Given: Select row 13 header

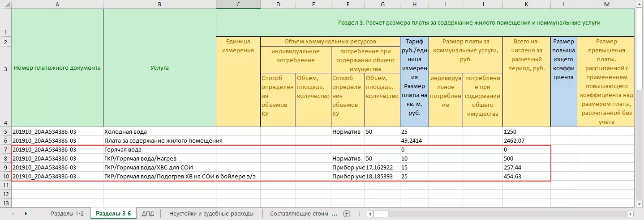Looking at the screenshot, I should click(5, 203).
